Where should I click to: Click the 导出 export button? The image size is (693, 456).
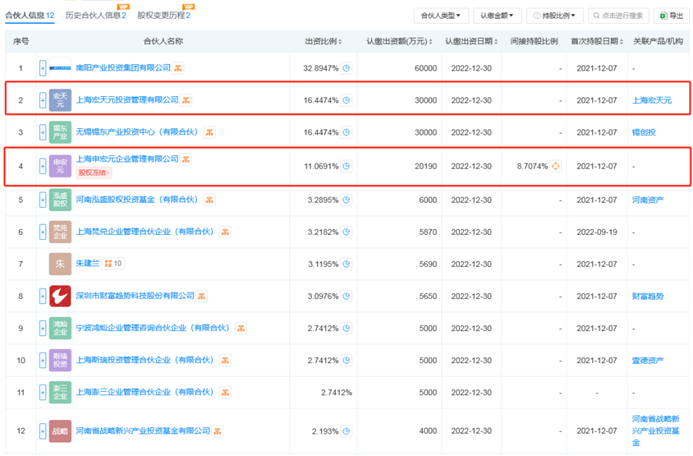tap(672, 15)
